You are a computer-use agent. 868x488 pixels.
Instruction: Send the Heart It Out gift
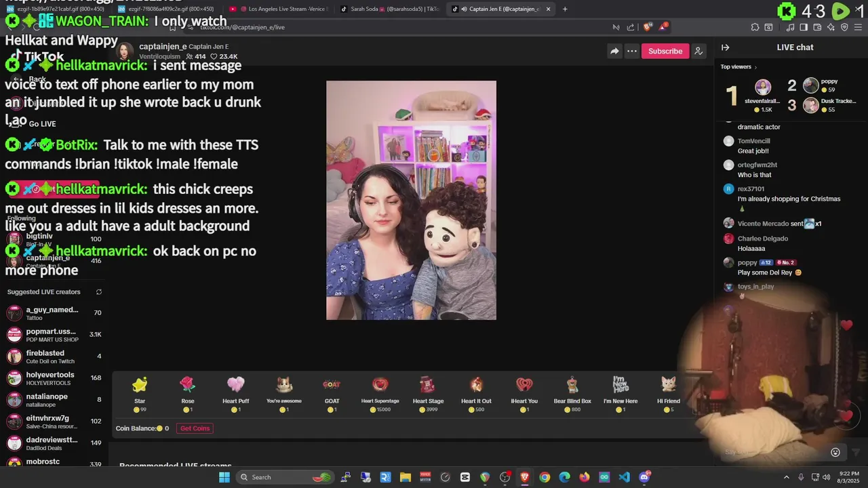click(476, 395)
